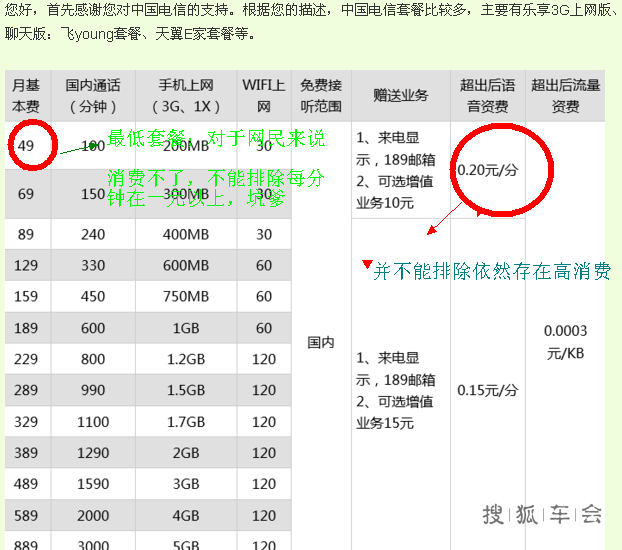Click the 589 monthly fee cell
622x550 pixels.
pyautogui.click(x=28, y=515)
